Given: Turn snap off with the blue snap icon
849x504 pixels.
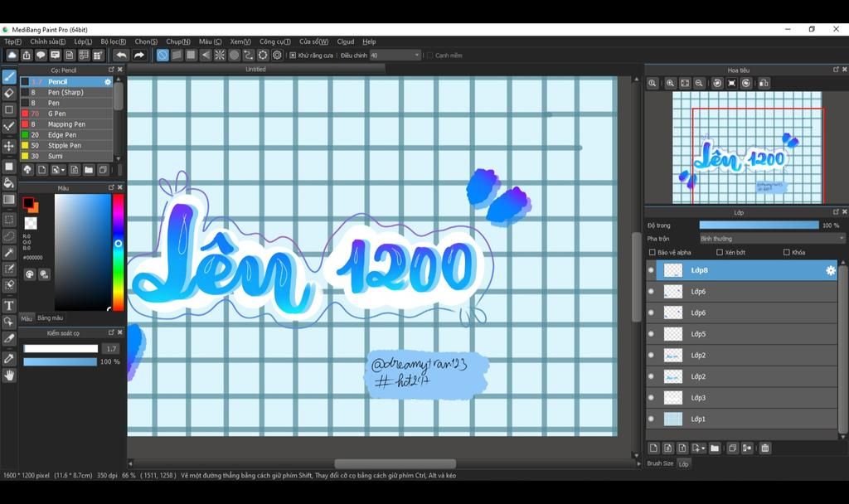Looking at the screenshot, I should [x=163, y=56].
